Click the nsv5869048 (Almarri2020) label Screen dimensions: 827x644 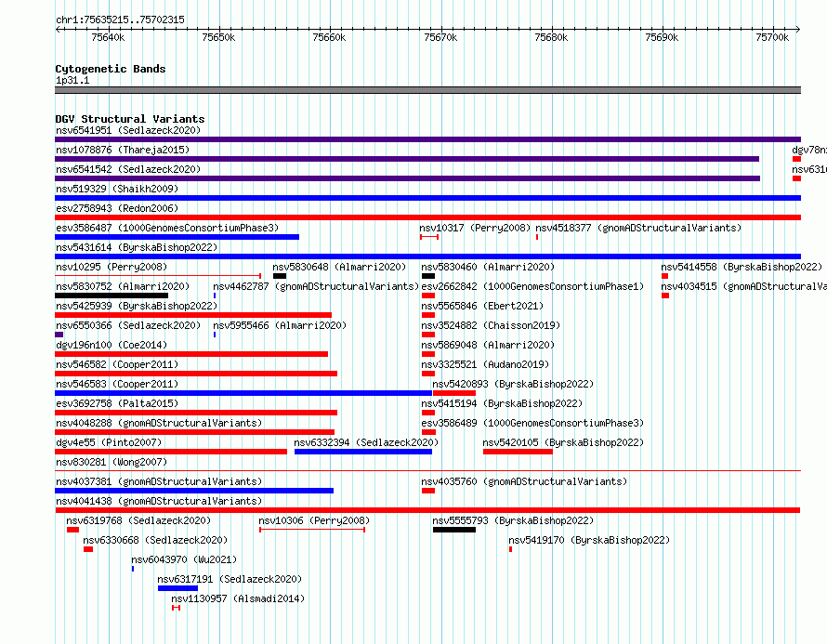pyautogui.click(x=488, y=345)
